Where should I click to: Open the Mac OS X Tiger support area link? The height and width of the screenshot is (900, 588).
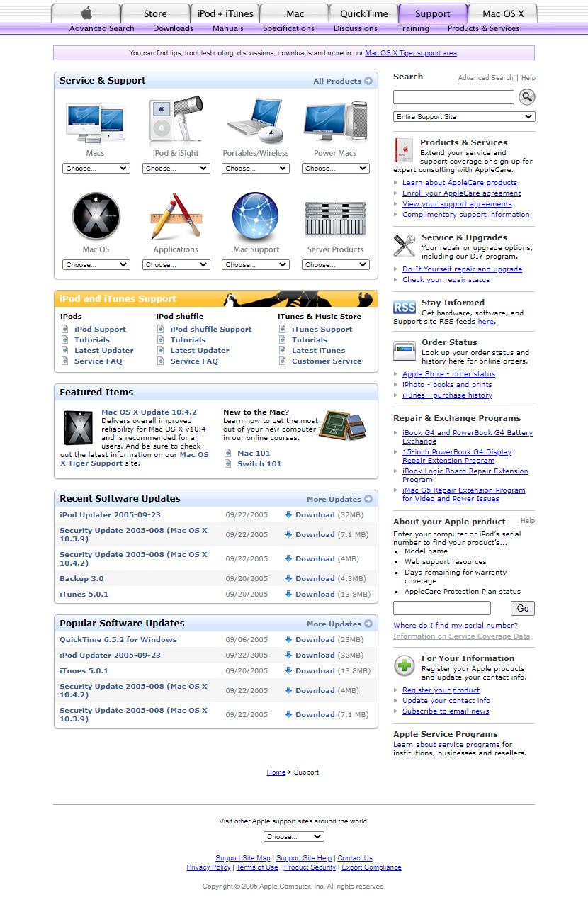411,53
